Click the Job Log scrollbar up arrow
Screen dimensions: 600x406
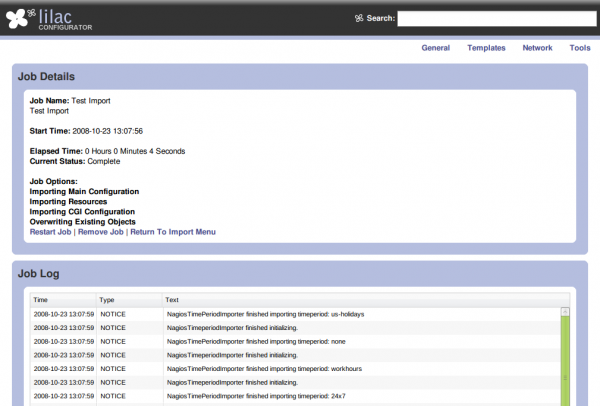[565, 311]
